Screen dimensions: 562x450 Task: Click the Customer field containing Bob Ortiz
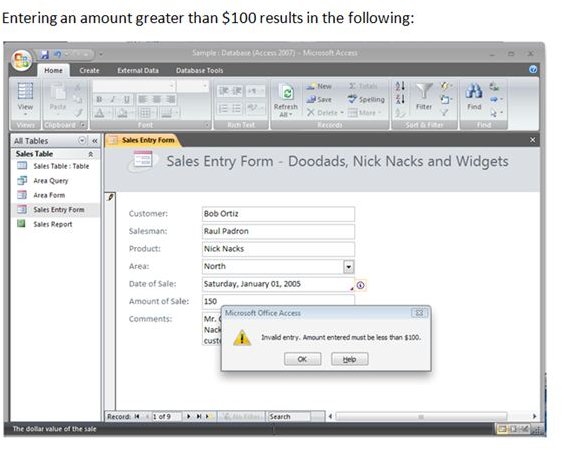tap(278, 214)
